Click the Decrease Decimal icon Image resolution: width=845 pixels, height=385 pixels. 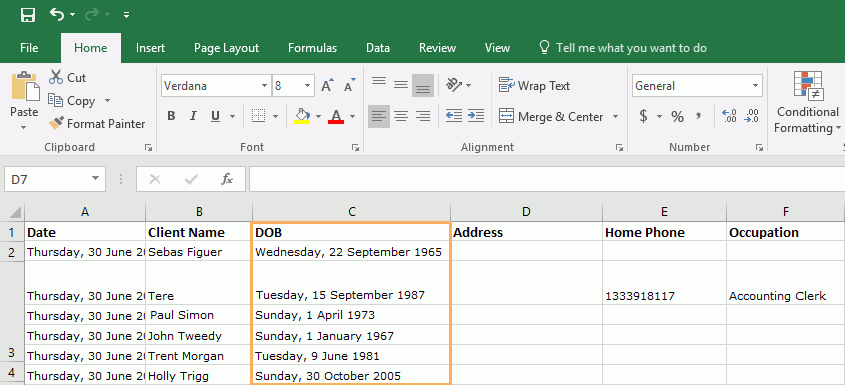click(x=751, y=116)
